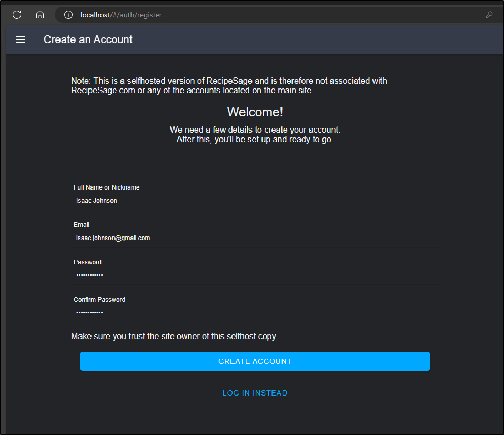Click the selfhosted RecipeSage note text
Image resolution: width=504 pixels, height=435 pixels.
[x=229, y=86]
